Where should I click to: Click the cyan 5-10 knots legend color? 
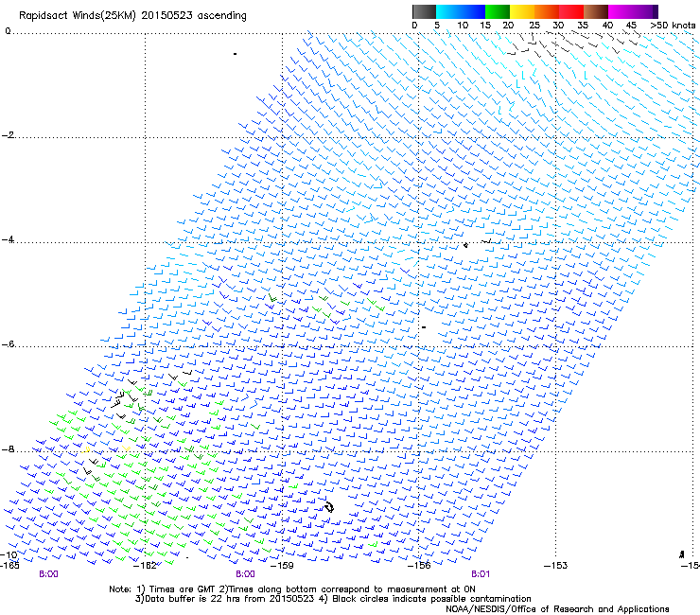point(447,11)
